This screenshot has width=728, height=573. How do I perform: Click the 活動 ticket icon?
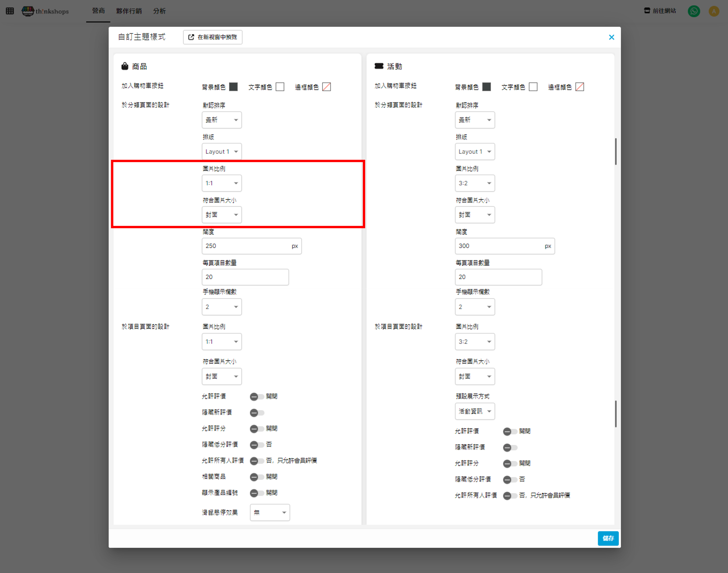[x=379, y=66]
